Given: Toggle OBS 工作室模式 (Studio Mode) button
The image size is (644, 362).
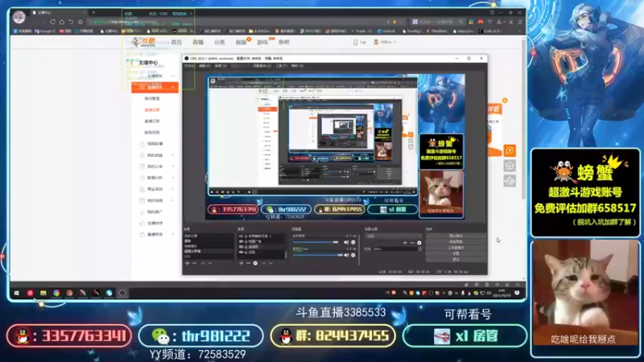Looking at the screenshot, I should pos(456,248).
